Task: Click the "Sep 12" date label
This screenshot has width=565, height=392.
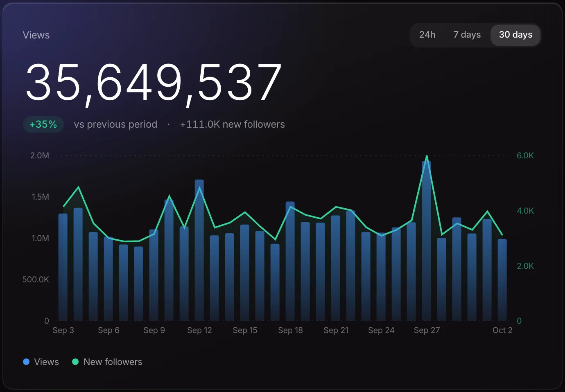Action: tap(199, 330)
